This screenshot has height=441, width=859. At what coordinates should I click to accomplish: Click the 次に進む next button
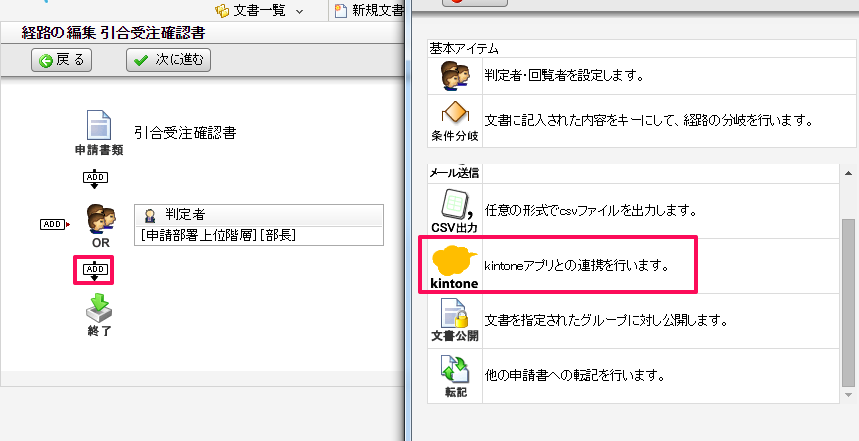point(168,60)
